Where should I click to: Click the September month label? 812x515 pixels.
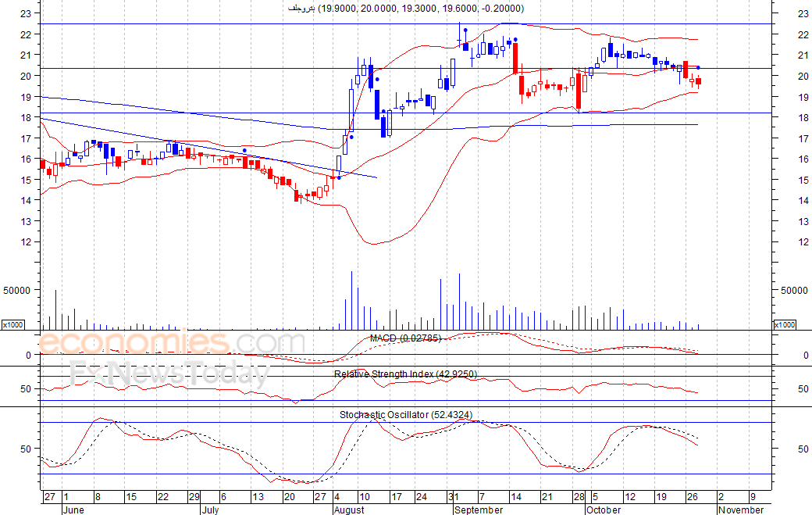479,510
